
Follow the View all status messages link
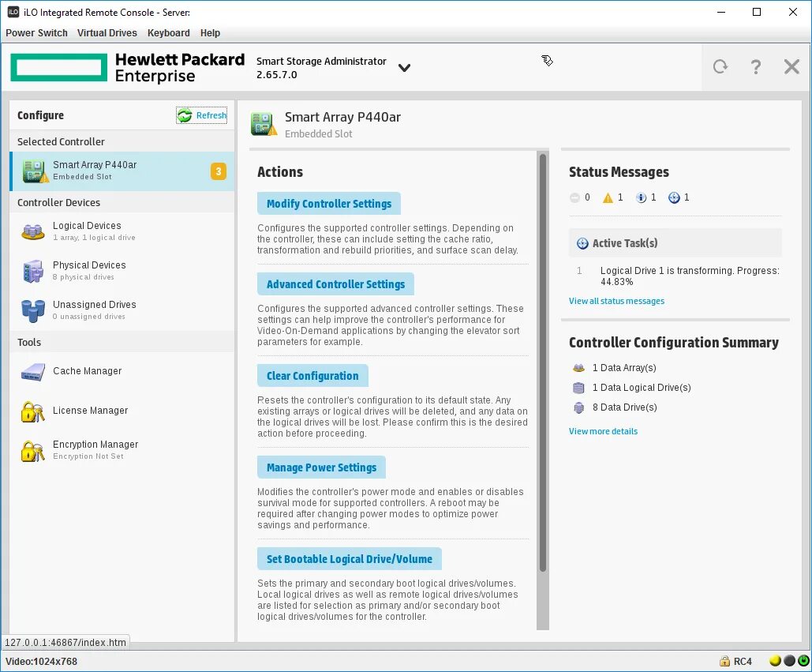616,301
